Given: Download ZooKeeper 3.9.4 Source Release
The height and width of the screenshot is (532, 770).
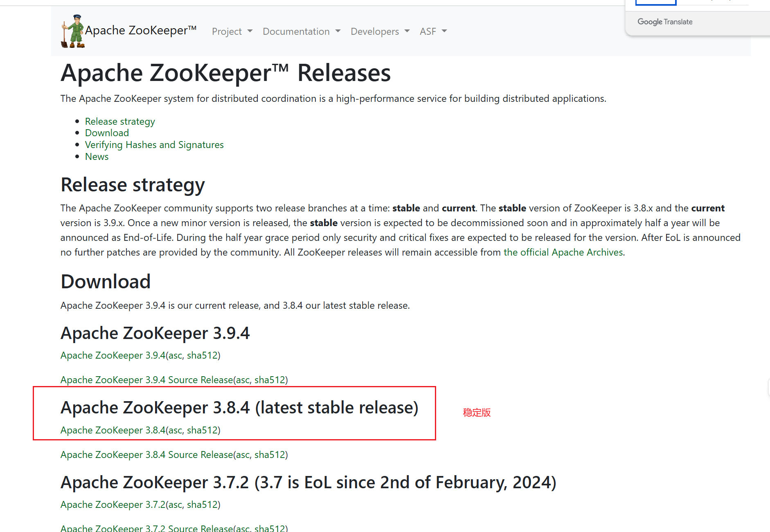Looking at the screenshot, I should click(x=147, y=380).
